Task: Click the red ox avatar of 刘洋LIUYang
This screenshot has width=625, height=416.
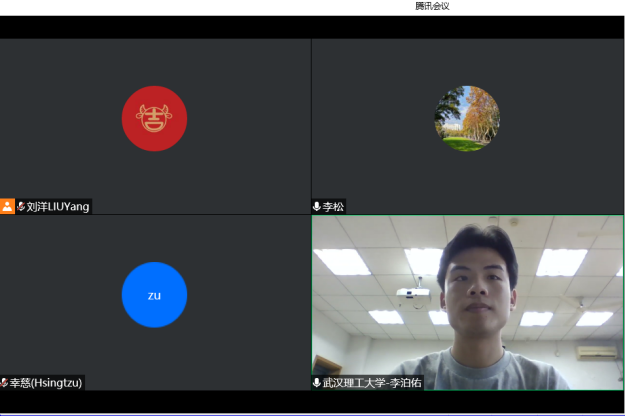Action: (154, 118)
